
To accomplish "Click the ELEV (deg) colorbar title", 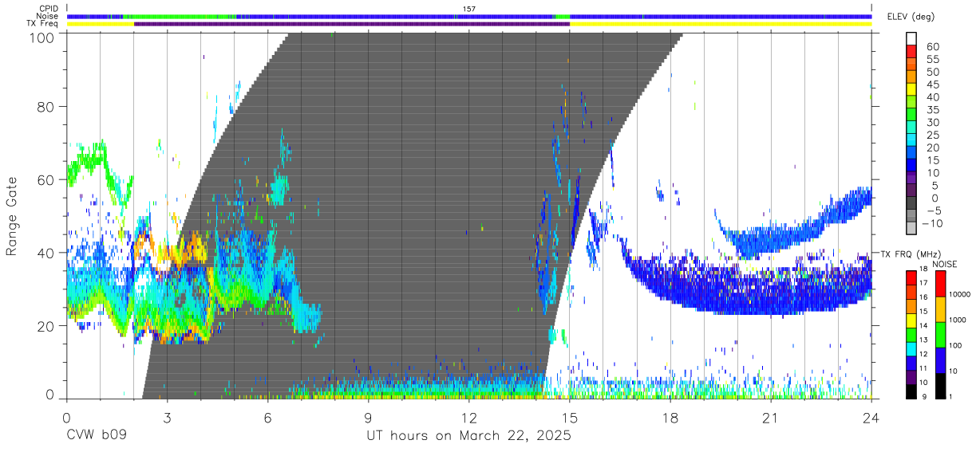I will 911,17.
